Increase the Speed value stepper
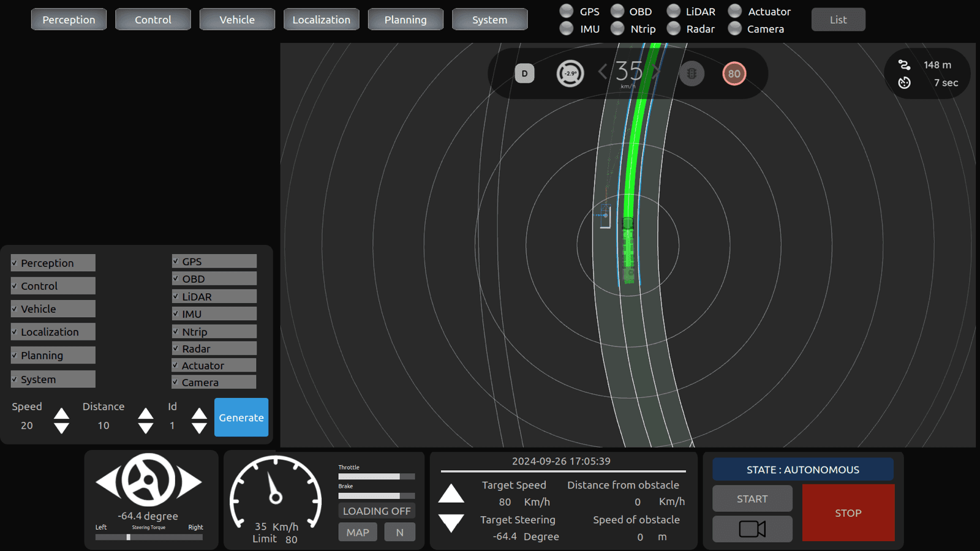The image size is (980, 551). click(61, 414)
